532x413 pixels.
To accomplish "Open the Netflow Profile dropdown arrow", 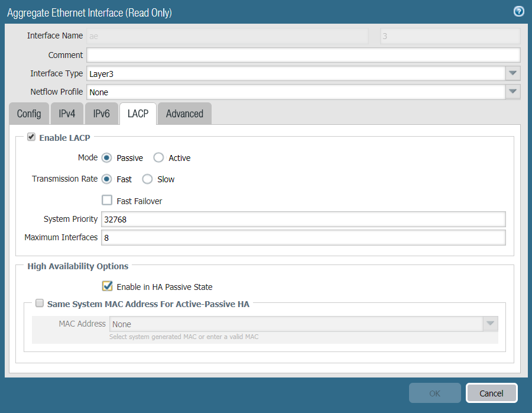I will (512, 92).
